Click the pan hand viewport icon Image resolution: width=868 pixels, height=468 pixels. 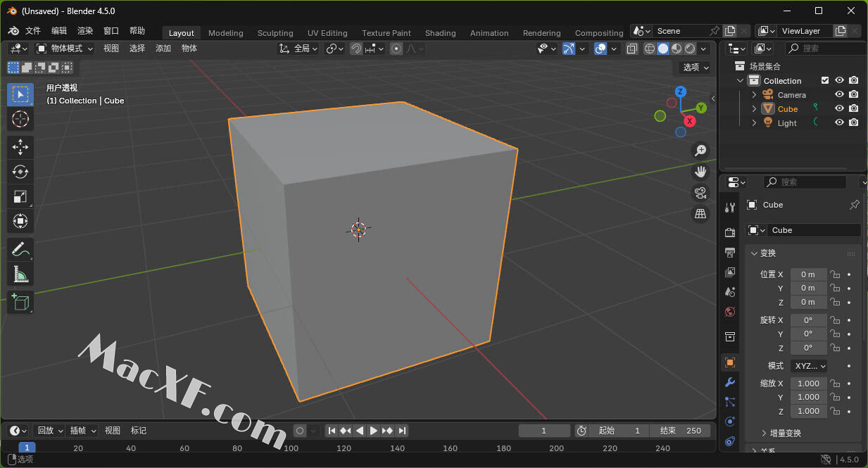(x=700, y=171)
